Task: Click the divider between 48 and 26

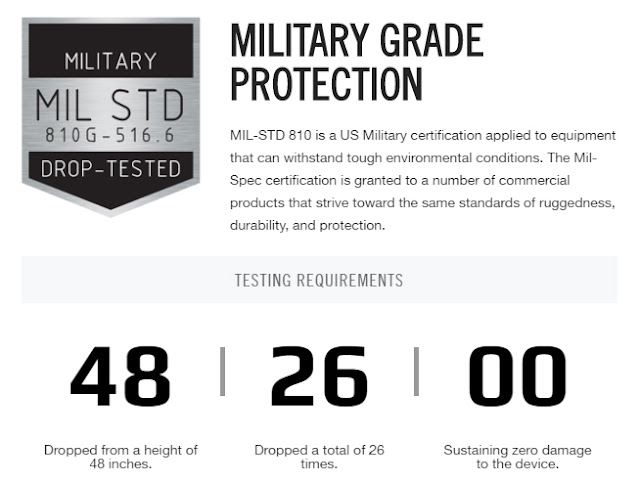Action: point(222,371)
